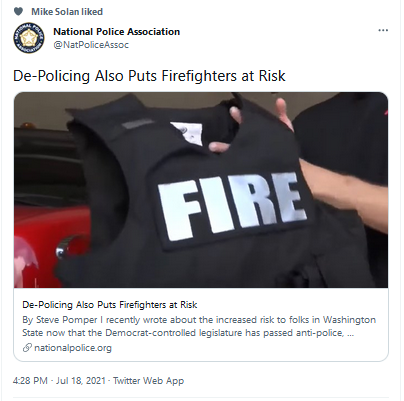Click the 4:28 PM timestamp

tap(30, 381)
